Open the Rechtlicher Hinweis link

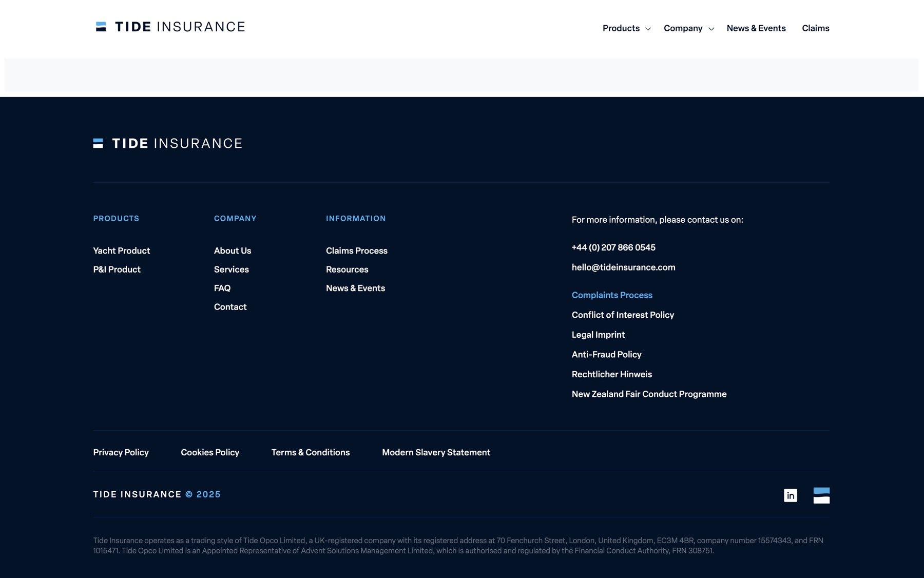pos(612,374)
